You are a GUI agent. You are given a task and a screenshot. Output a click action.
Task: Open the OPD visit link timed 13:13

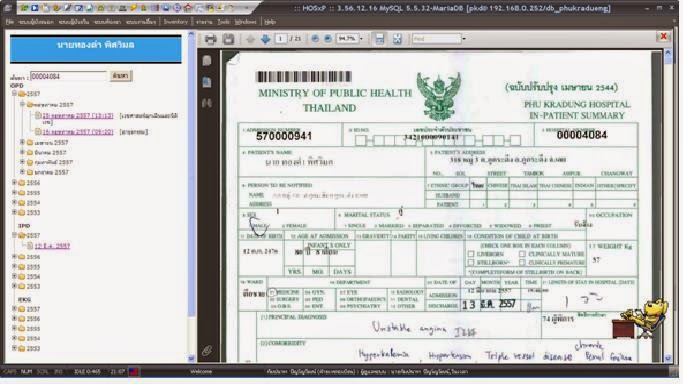click(x=78, y=116)
